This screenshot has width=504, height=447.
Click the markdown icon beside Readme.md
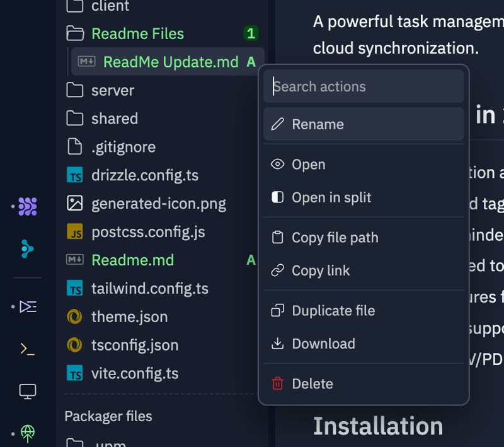[74, 260]
